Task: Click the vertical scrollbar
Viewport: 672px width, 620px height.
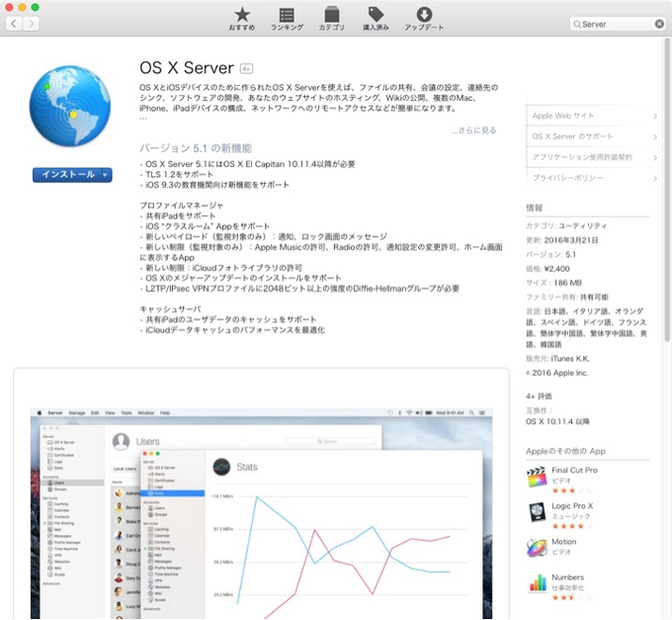Action: tap(667, 190)
